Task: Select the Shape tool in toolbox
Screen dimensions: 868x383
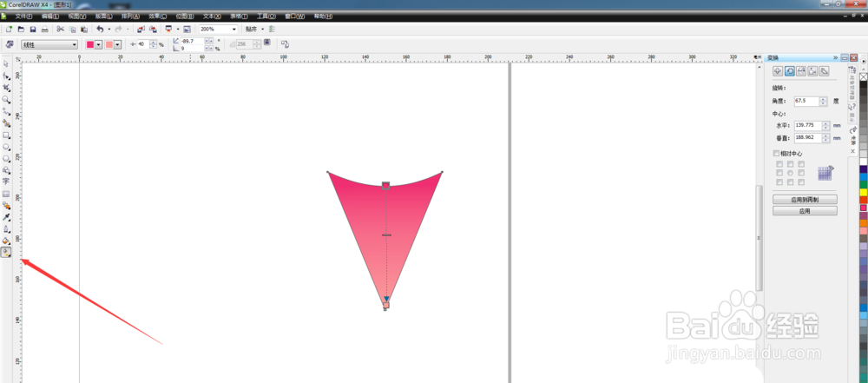Action: click(x=6, y=76)
